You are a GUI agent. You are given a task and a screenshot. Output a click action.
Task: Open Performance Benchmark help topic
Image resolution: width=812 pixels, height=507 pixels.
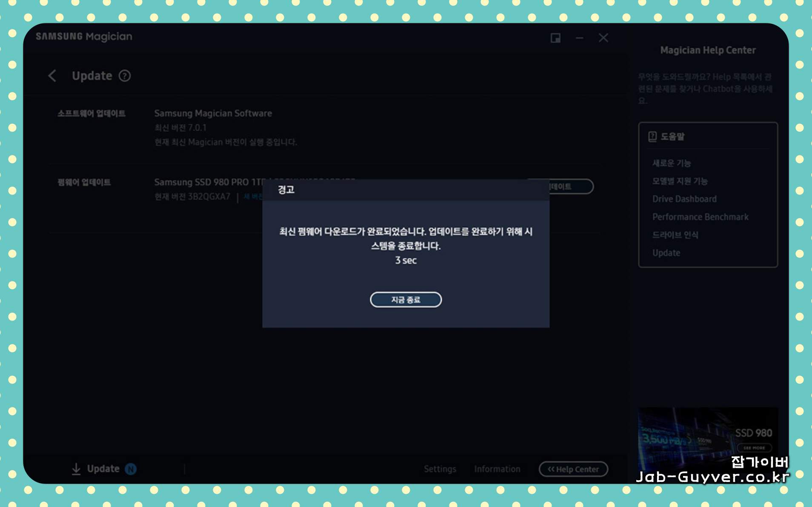[x=700, y=217]
